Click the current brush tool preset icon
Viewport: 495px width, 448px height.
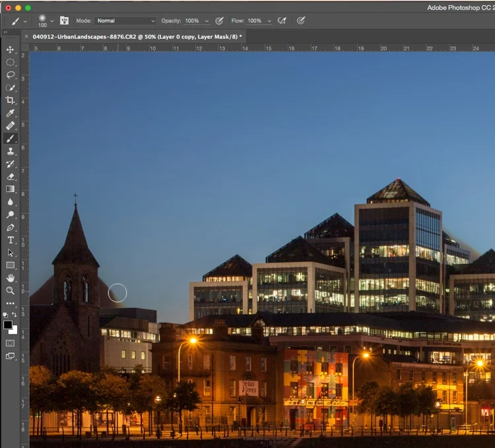15,21
